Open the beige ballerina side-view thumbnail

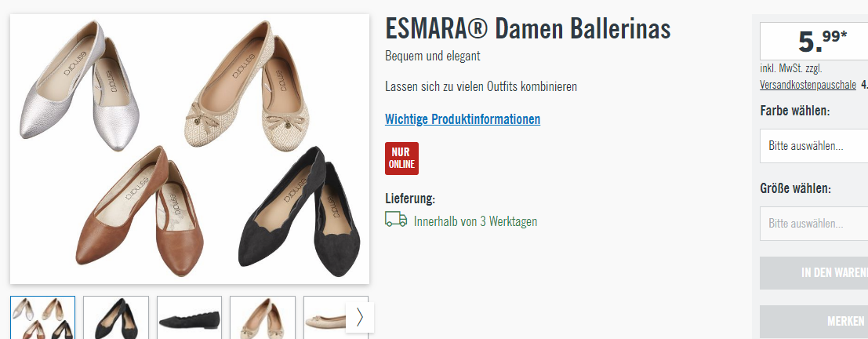[325, 317]
